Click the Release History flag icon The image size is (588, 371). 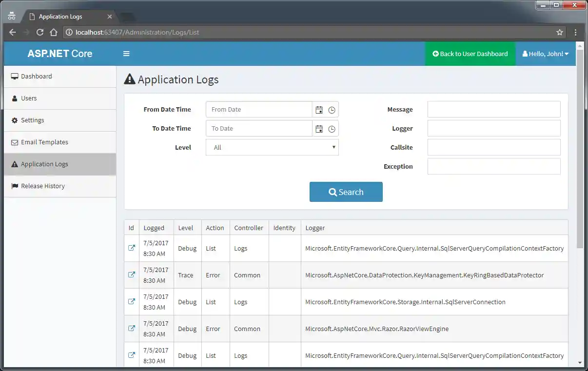13,186
